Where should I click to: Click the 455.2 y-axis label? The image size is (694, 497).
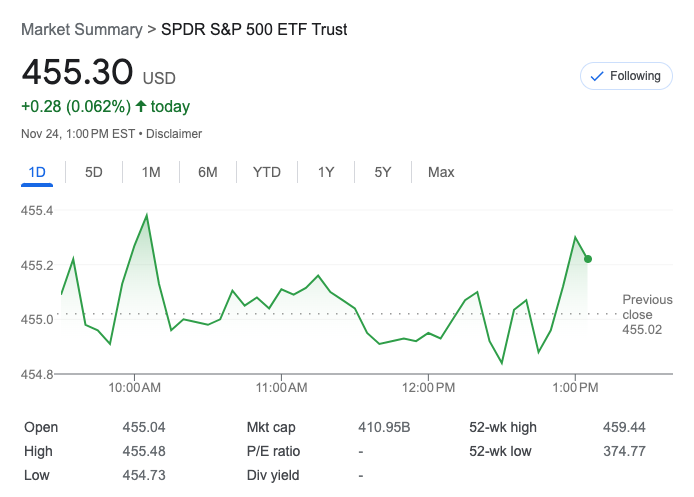pos(37,266)
